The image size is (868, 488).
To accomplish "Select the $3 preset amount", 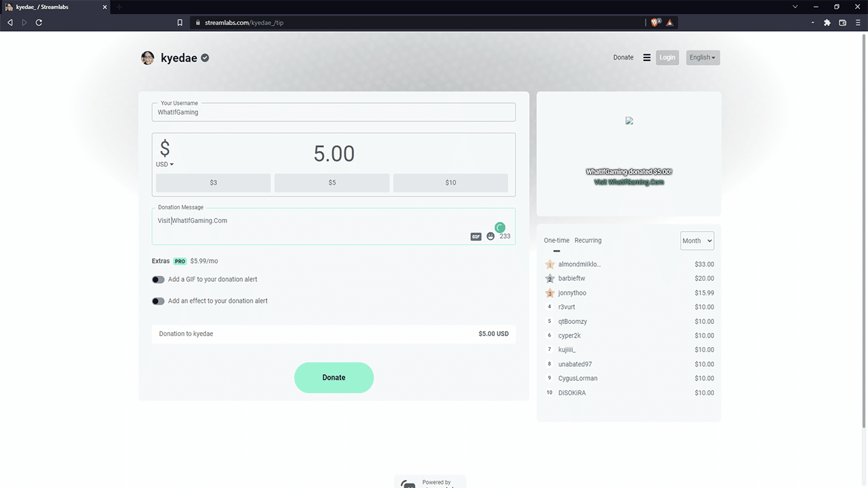I will click(x=214, y=182).
